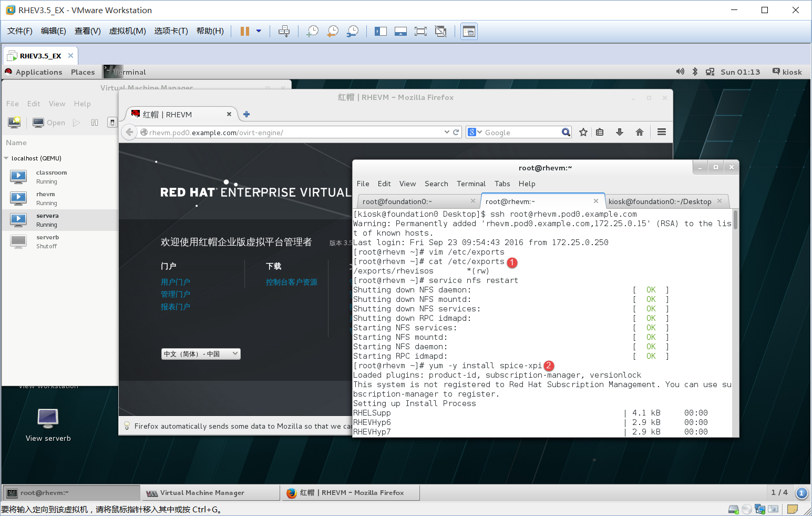Collapse the localhost (QEMU) tree node
Viewport: 812px width, 516px height.
coord(6,158)
